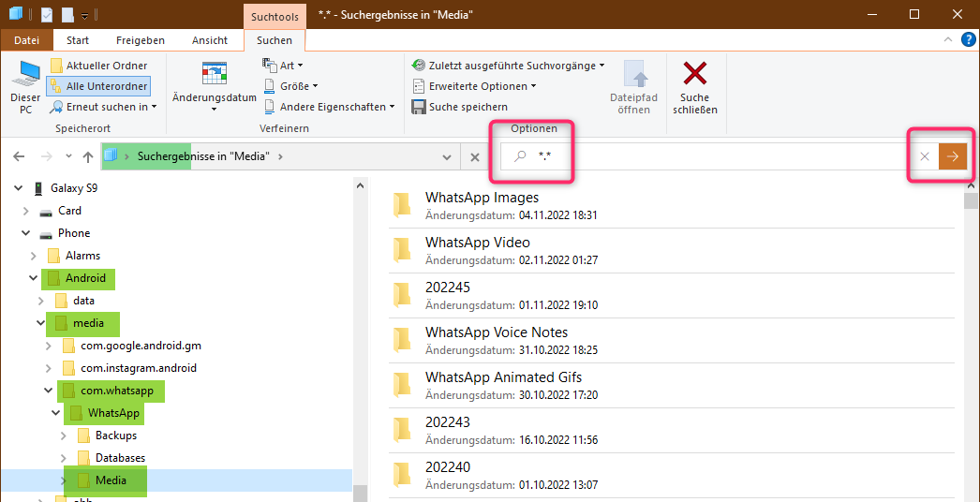The image size is (980, 502).
Task: Select WhatsApp Voice Notes result
Action: pos(672,340)
